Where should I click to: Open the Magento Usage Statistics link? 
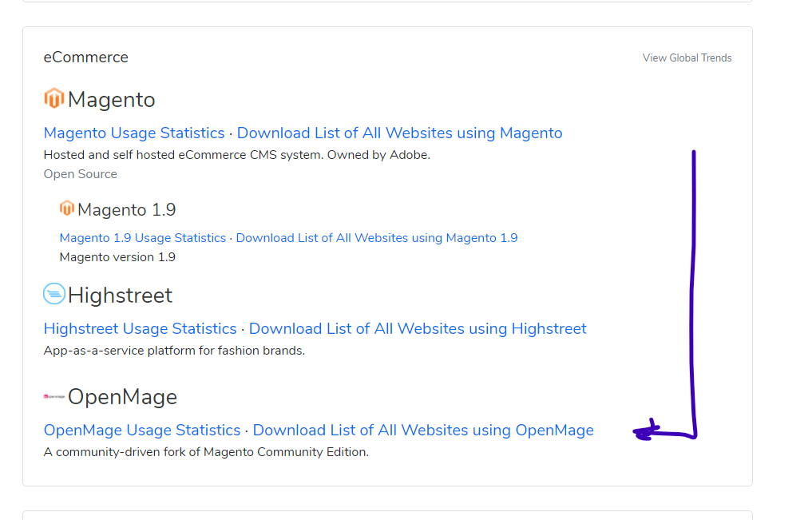[134, 133]
